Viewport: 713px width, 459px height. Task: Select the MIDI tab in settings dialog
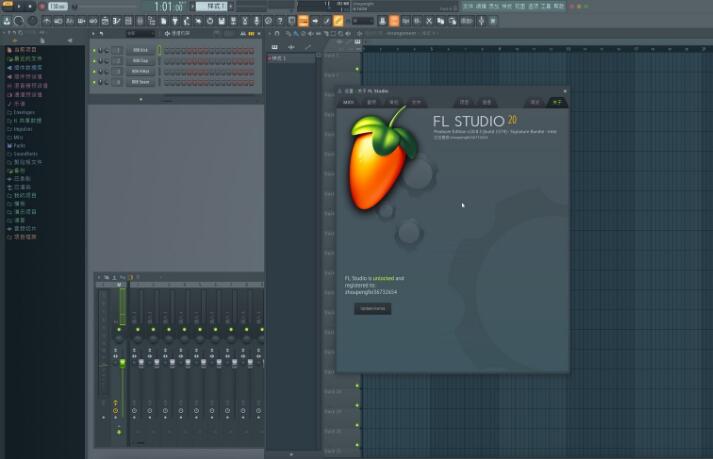pyautogui.click(x=348, y=102)
